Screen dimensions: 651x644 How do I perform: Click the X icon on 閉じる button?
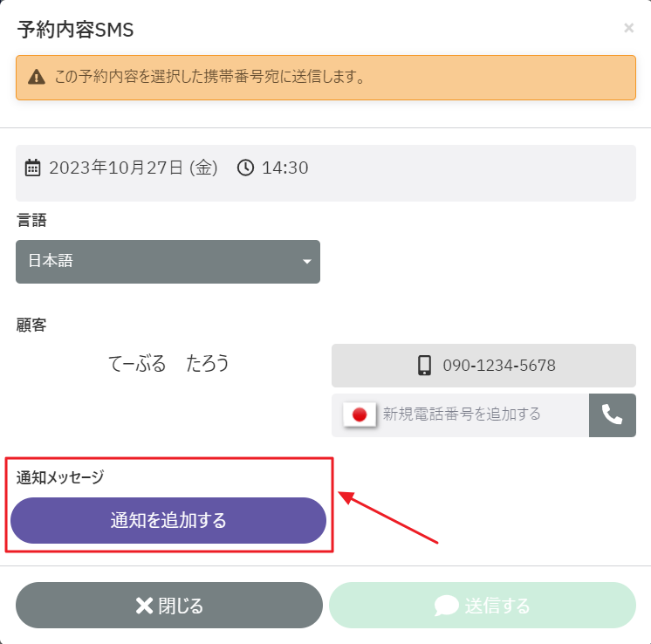[144, 606]
